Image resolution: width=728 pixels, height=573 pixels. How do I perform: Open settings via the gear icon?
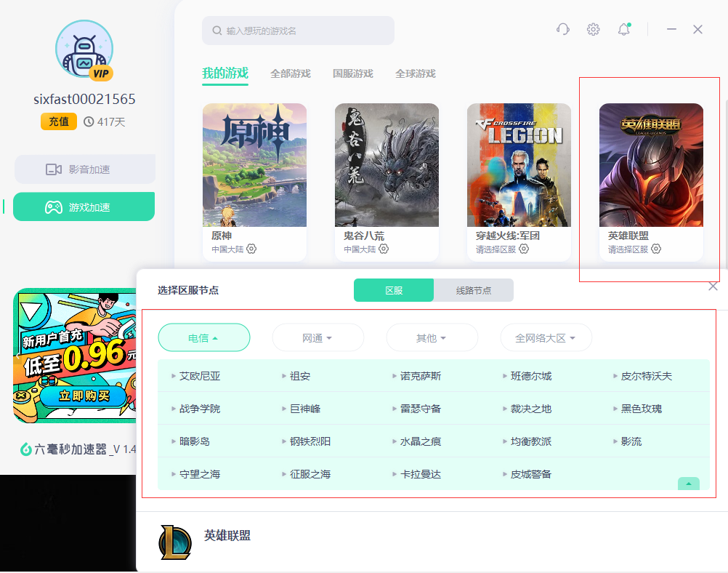[594, 29]
